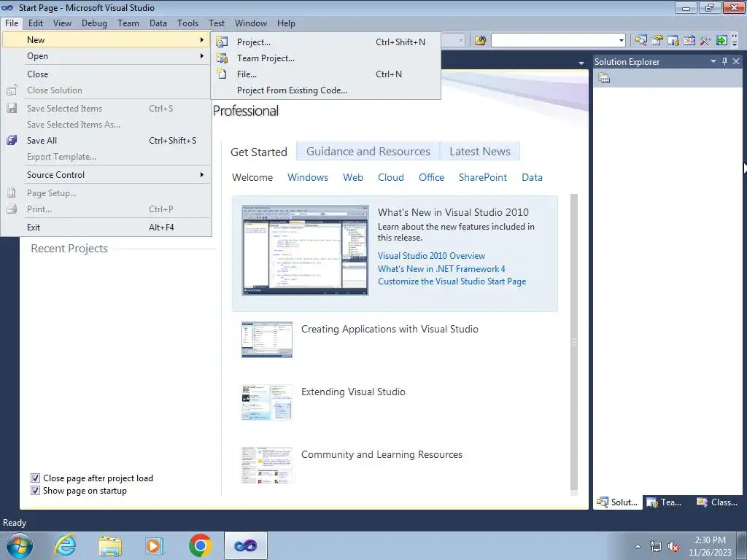This screenshot has height=560, width=747.
Task: Open the Data category link
Action: tap(532, 177)
